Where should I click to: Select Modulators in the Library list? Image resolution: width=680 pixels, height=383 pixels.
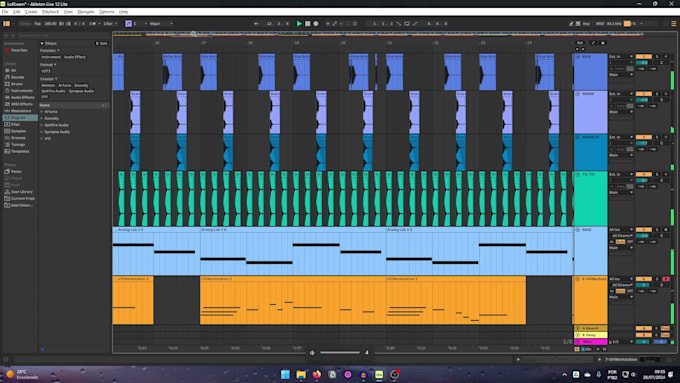[21, 111]
